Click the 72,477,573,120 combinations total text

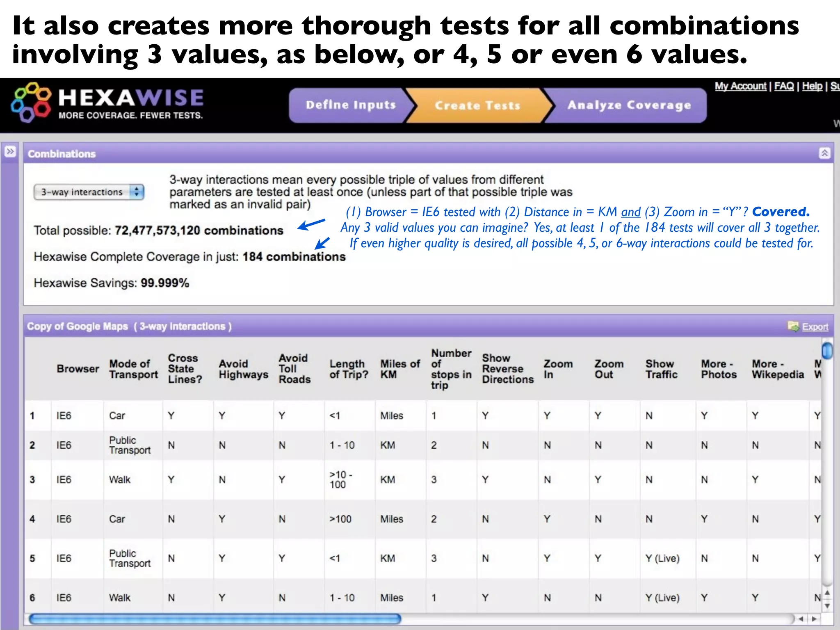(199, 231)
